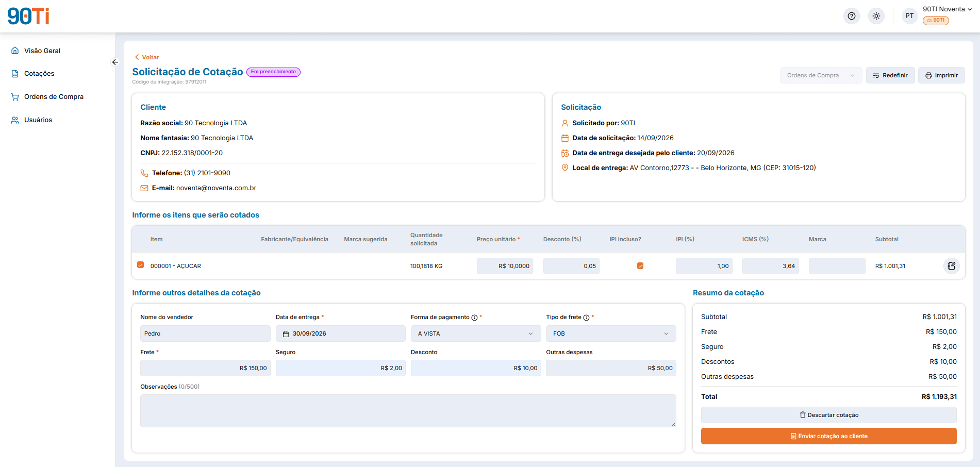
Task: Click the Redefinir button
Action: [890, 75]
